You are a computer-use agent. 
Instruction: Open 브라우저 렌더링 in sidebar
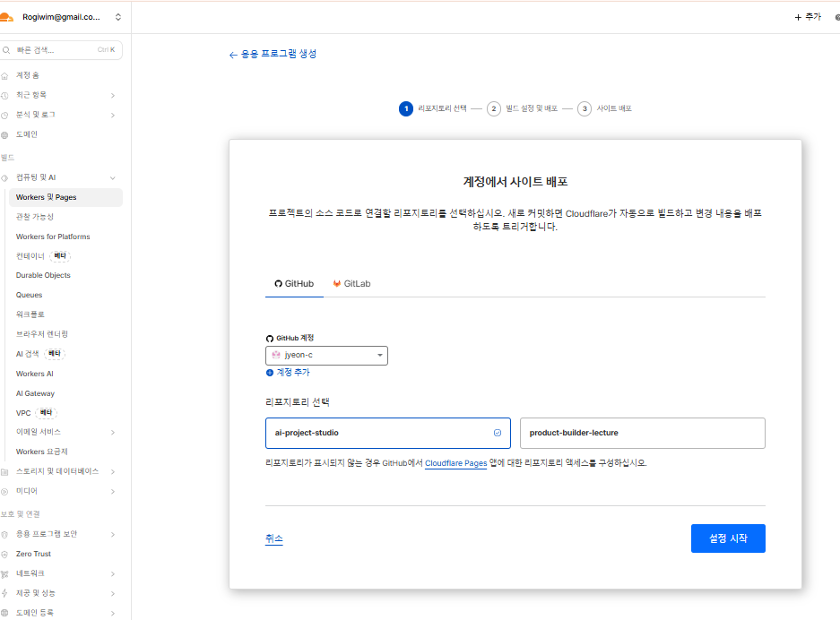pos(42,334)
